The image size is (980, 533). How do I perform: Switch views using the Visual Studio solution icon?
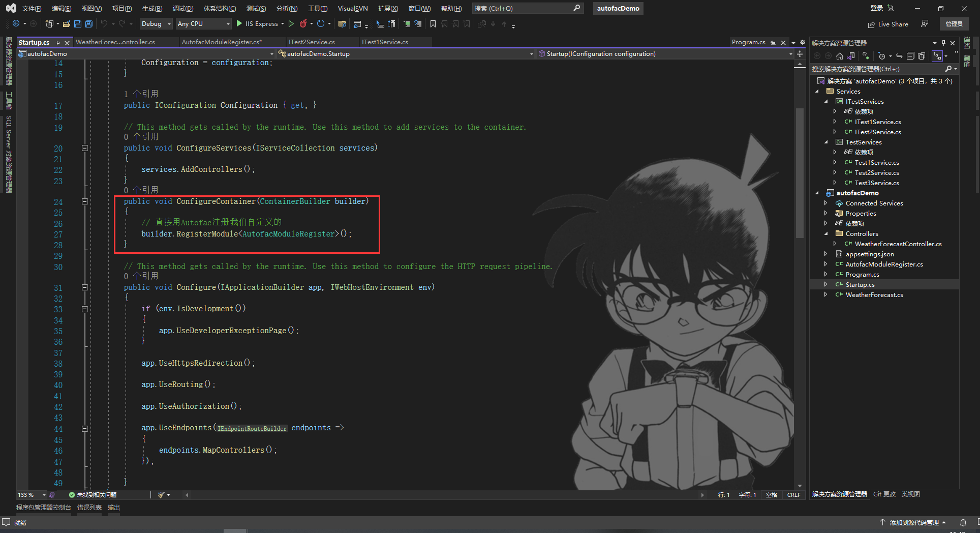(851, 56)
